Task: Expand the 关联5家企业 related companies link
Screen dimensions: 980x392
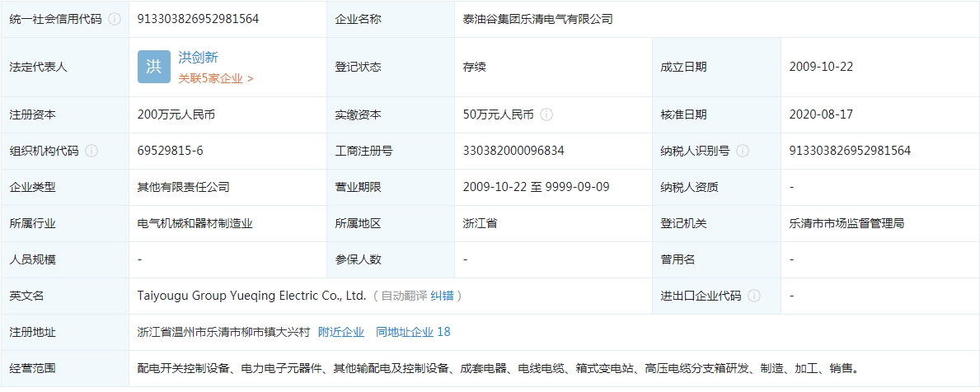Action: coord(215,78)
